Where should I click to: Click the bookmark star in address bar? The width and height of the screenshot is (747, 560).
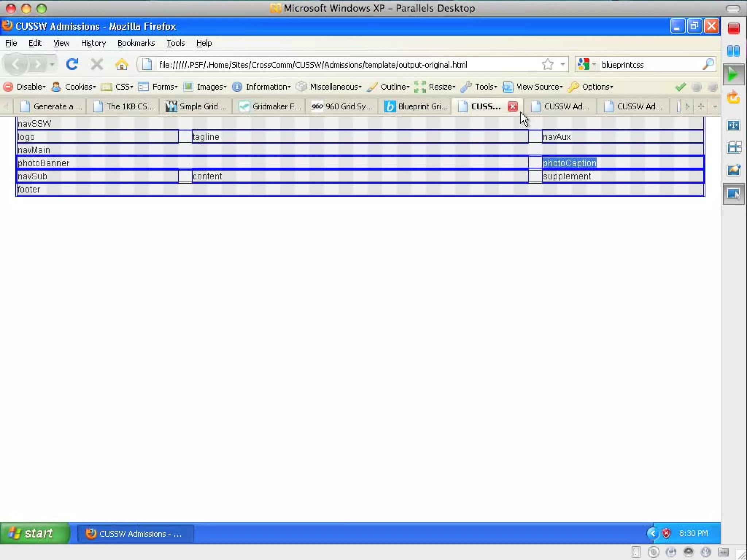point(547,65)
